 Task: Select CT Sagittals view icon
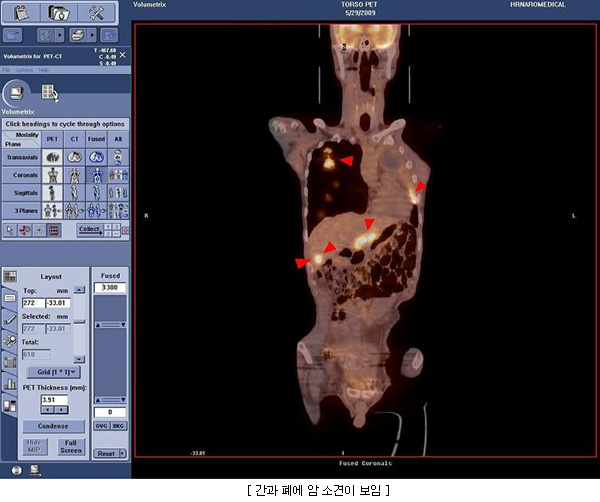pos(75,192)
